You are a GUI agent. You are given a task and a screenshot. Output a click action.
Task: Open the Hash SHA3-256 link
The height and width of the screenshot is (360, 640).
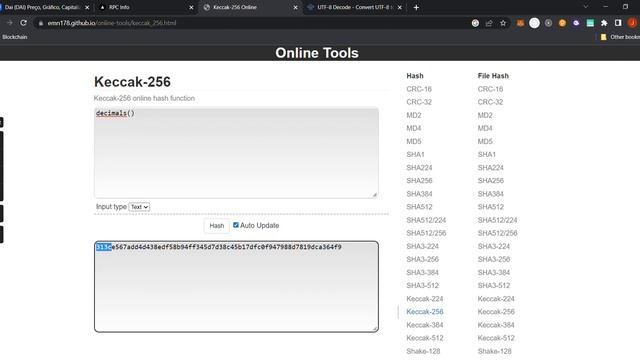click(422, 259)
